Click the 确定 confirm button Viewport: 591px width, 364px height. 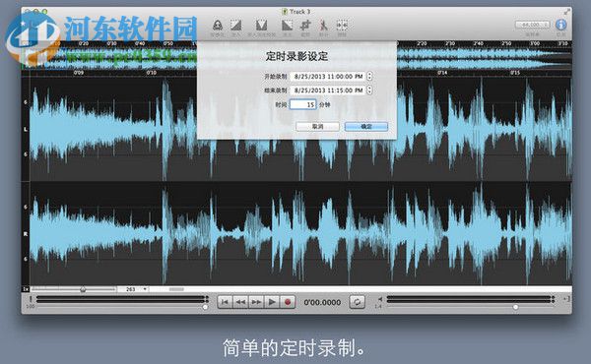click(366, 127)
